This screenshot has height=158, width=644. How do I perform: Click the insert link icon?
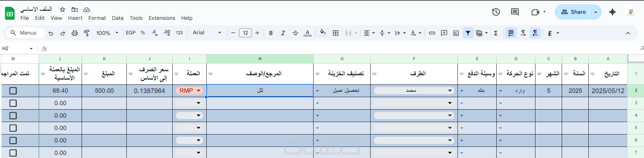432,33
